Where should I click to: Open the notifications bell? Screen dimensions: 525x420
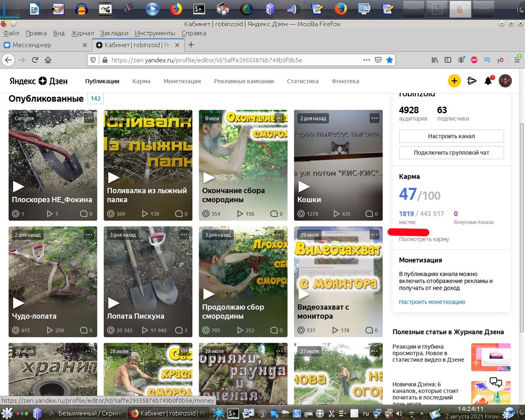[x=488, y=81]
